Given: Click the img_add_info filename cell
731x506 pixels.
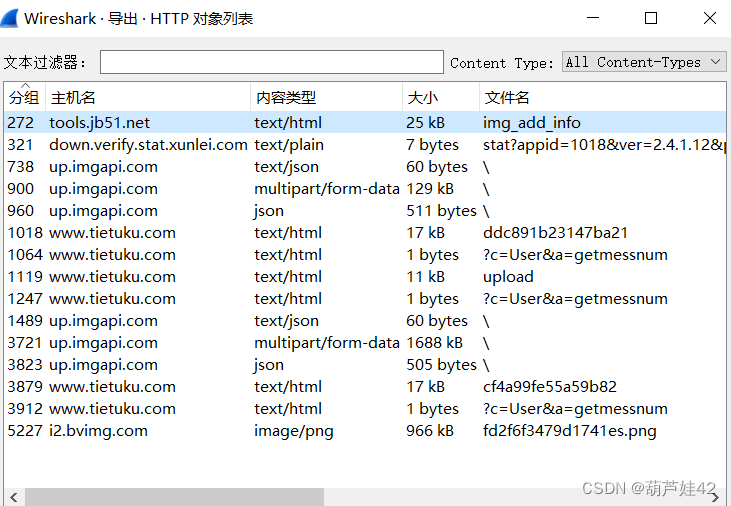Looking at the screenshot, I should 531,123.
